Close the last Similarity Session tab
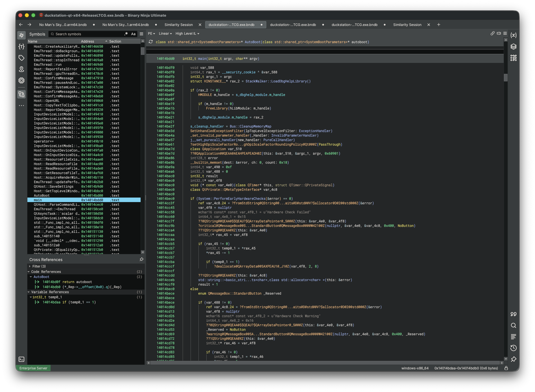The height and width of the screenshot is (392, 535). [x=429, y=25]
